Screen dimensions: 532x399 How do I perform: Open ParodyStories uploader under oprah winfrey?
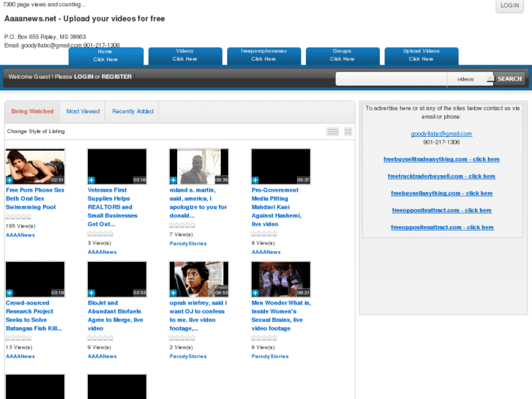click(188, 357)
